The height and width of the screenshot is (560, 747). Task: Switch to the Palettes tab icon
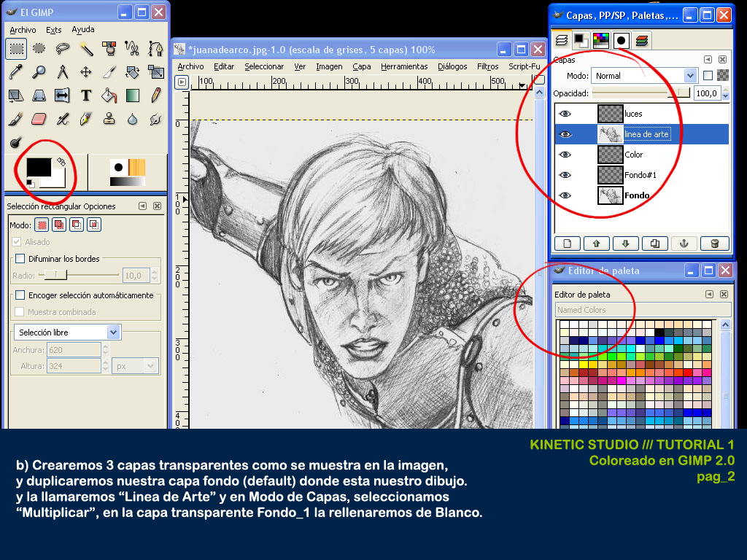tap(601, 41)
